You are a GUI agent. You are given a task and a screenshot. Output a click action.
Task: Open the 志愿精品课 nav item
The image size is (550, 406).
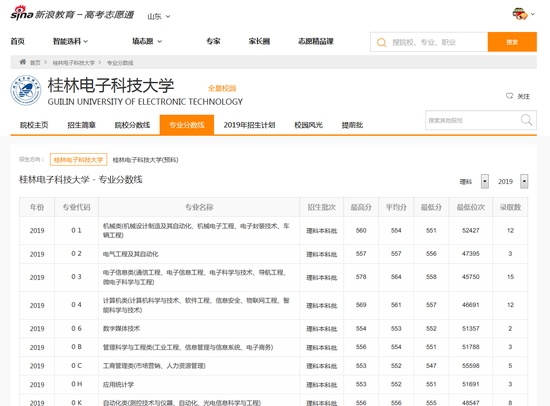(x=316, y=41)
